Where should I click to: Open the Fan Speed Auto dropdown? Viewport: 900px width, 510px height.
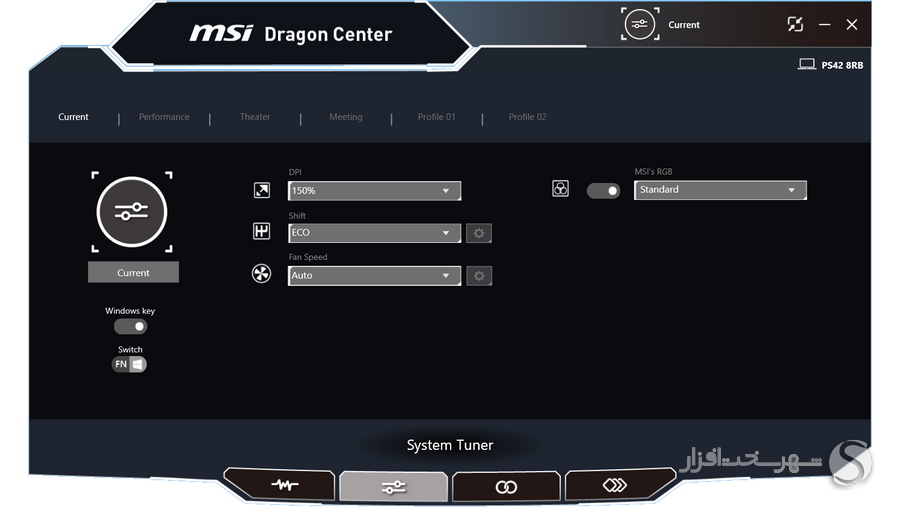[x=374, y=275]
